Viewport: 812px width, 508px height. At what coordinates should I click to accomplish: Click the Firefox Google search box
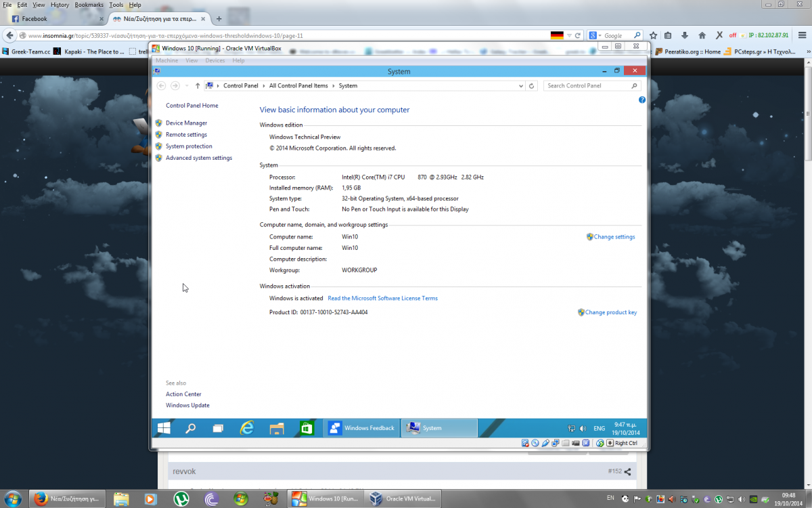(613, 35)
